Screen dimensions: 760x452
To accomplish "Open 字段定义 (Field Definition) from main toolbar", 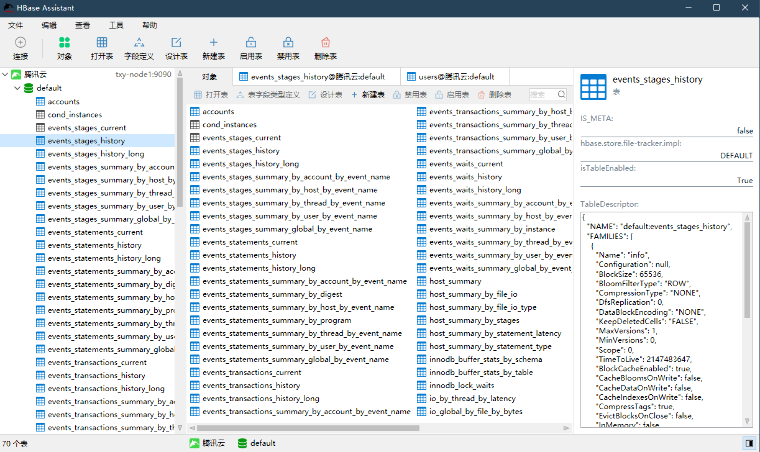I will click(x=139, y=48).
